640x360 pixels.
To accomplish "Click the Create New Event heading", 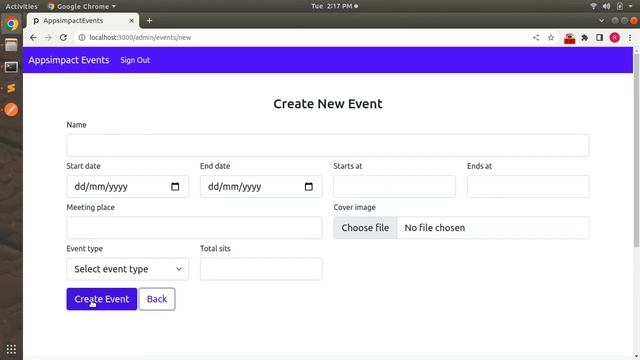I will [x=328, y=104].
